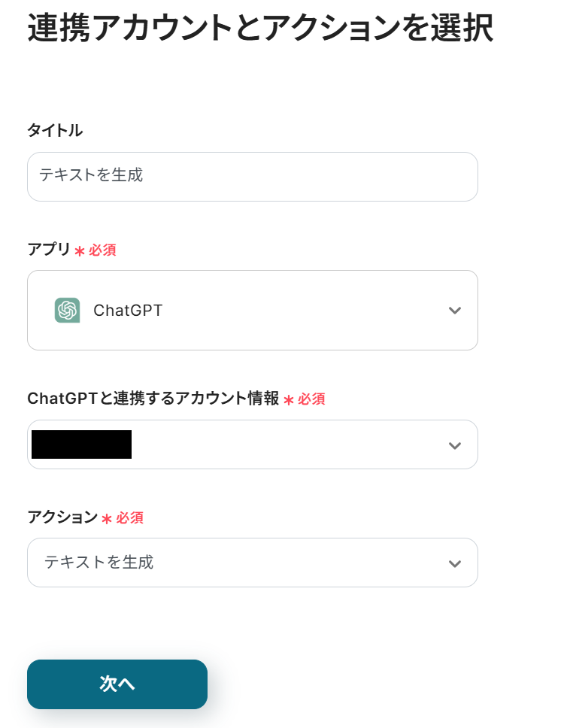The width and height of the screenshot is (570, 728).
Task: Click the 連携アカウントとアクションを選択 heading
Action: (260, 30)
